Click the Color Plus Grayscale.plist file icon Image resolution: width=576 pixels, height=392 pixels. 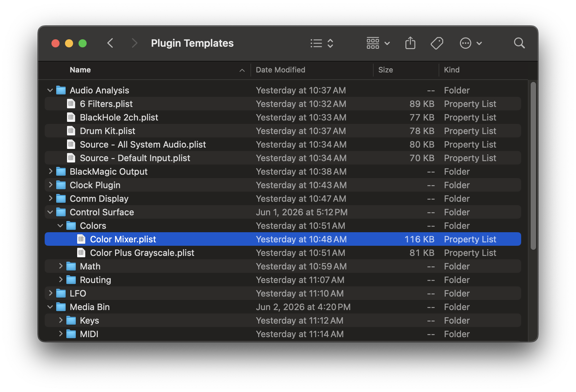[x=81, y=253]
